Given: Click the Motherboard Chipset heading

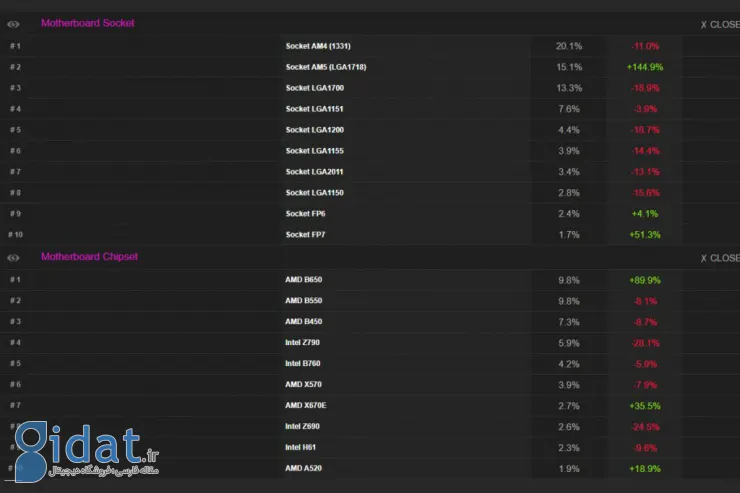Looking at the screenshot, I should pos(89,257).
